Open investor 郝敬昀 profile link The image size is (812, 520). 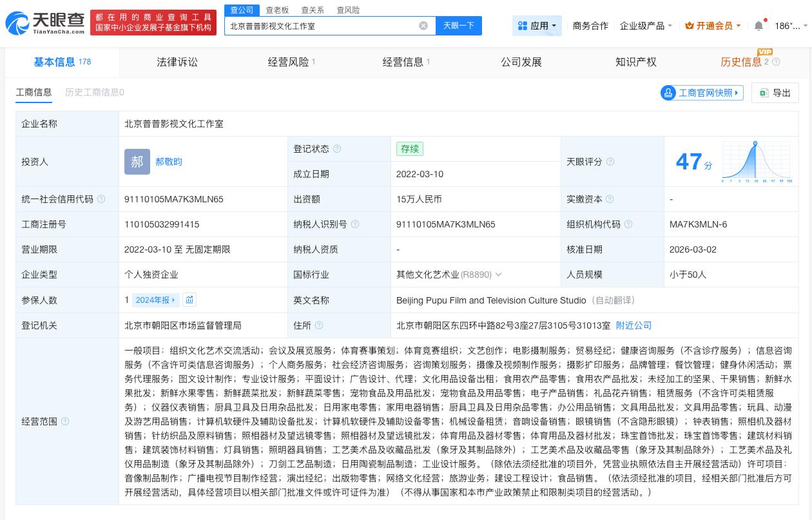(168, 162)
